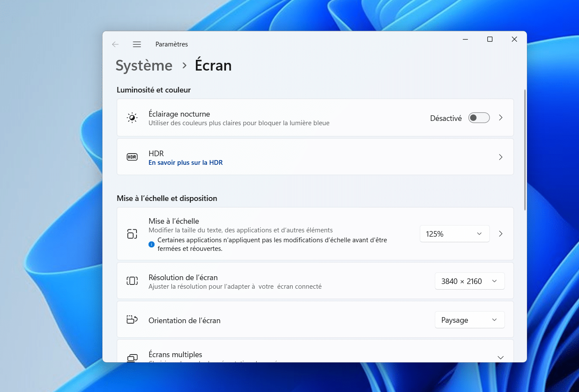Image resolution: width=579 pixels, height=392 pixels.
Task: Click 'Modifier la taille du texte' description
Action: coord(241,230)
